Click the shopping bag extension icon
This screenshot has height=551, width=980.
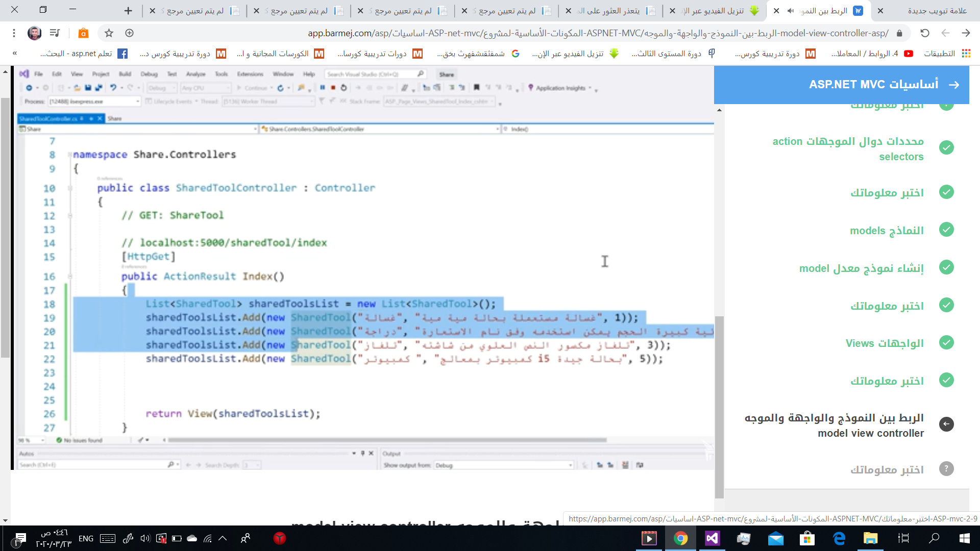click(83, 33)
